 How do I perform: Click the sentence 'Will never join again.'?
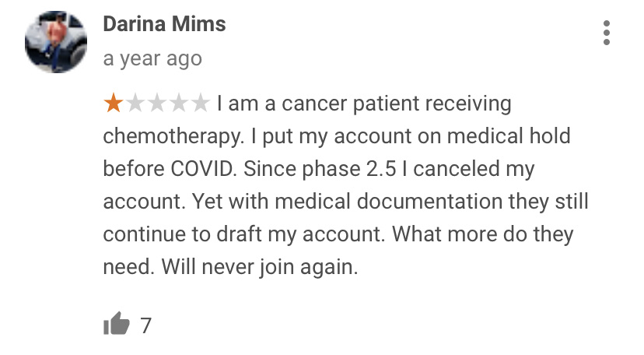click(x=260, y=267)
